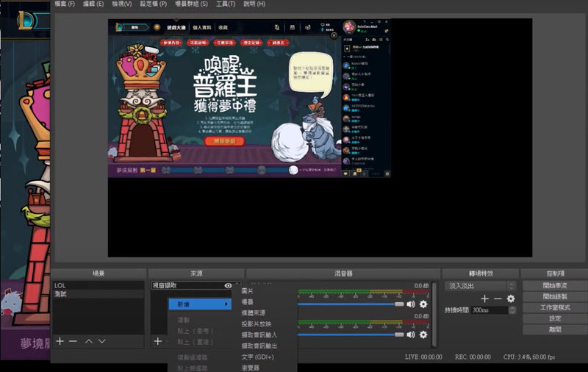Add a new scene with the plus icon in the 場景 panel
This screenshot has width=588, height=372.
pos(60,341)
